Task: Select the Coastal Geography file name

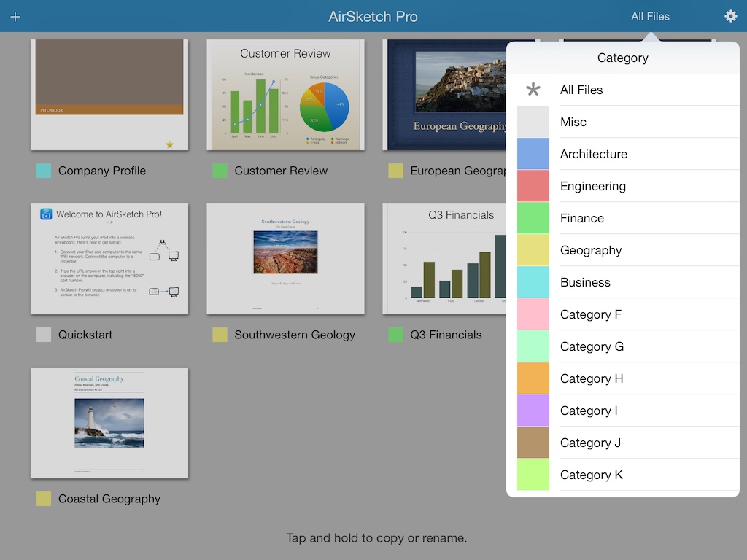Action: pos(109,499)
